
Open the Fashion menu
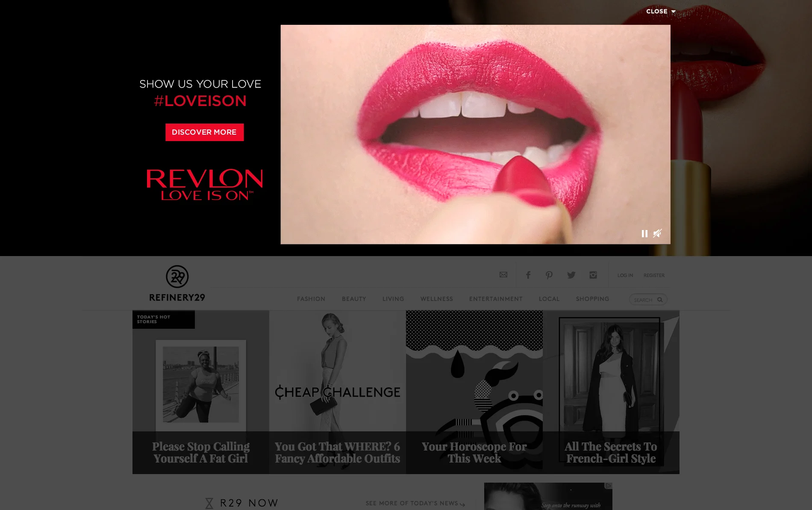tap(311, 299)
